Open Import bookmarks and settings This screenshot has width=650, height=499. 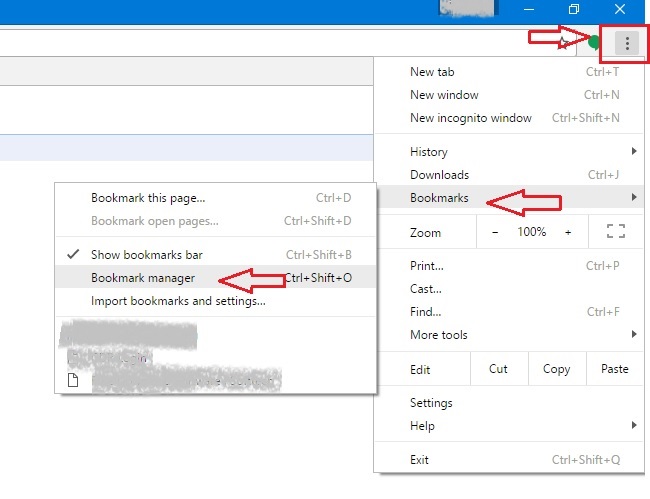click(x=178, y=301)
